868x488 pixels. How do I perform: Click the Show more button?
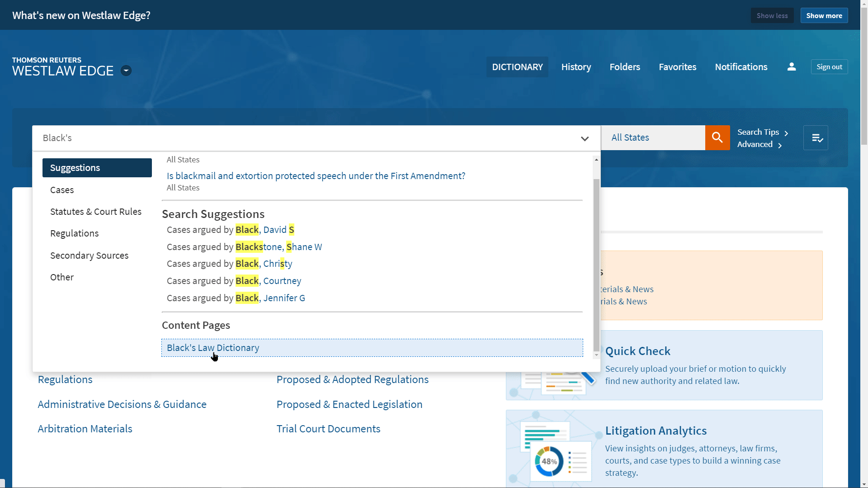click(x=824, y=15)
